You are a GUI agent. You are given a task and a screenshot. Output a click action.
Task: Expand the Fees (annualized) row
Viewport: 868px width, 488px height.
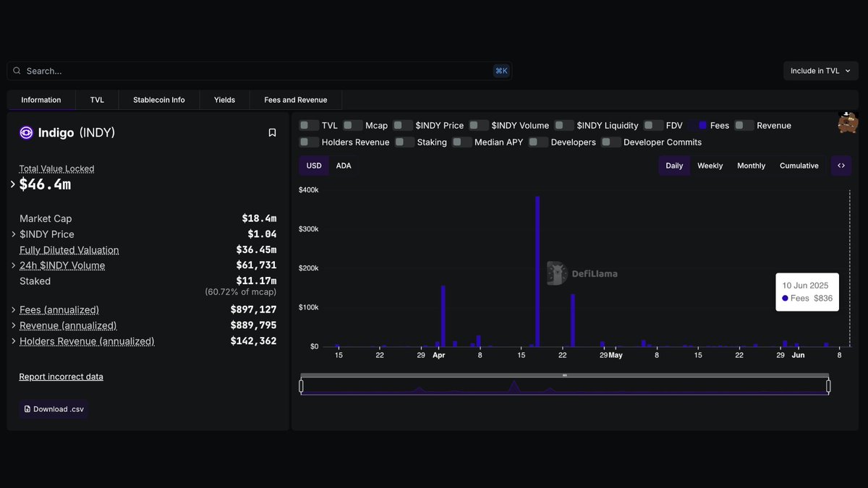[x=14, y=310]
